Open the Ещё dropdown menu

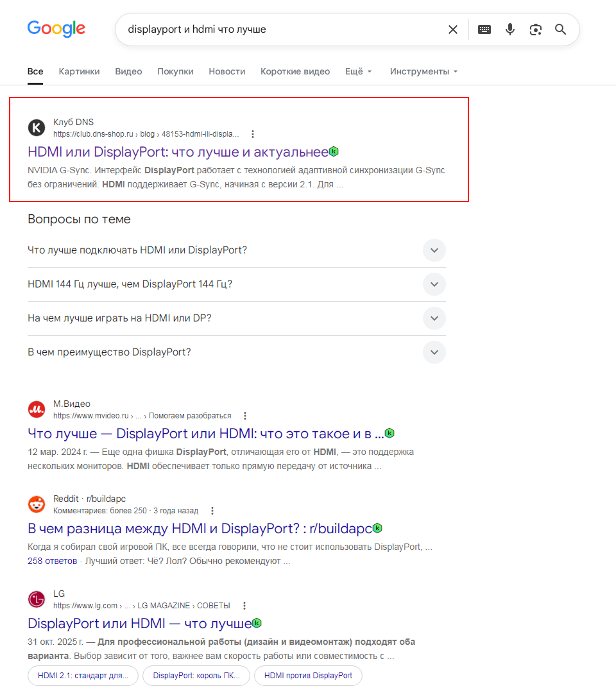pos(359,72)
